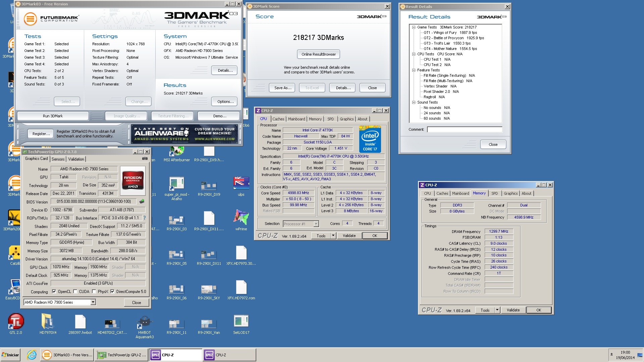Launch the SetLOD17 desktop icon
This screenshot has width=644, height=362.
(241, 324)
